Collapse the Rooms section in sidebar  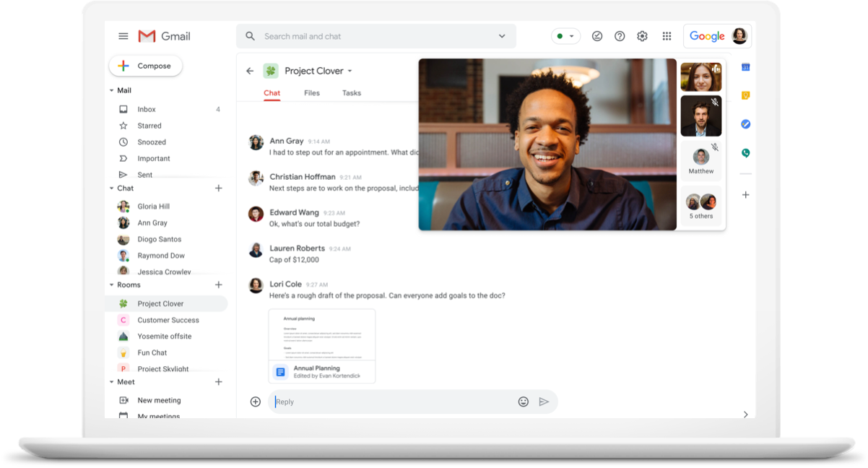tap(112, 285)
